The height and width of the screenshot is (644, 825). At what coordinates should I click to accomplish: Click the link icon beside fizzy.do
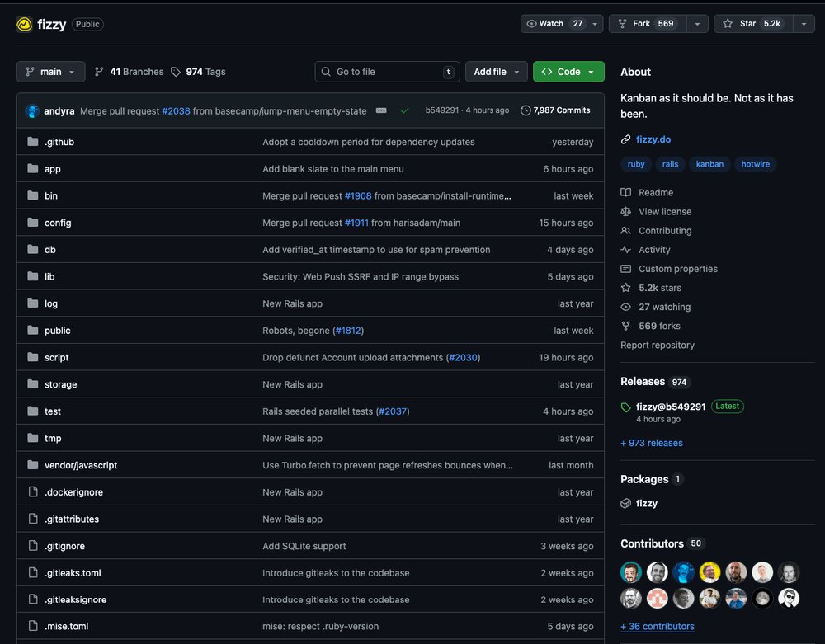coord(625,139)
